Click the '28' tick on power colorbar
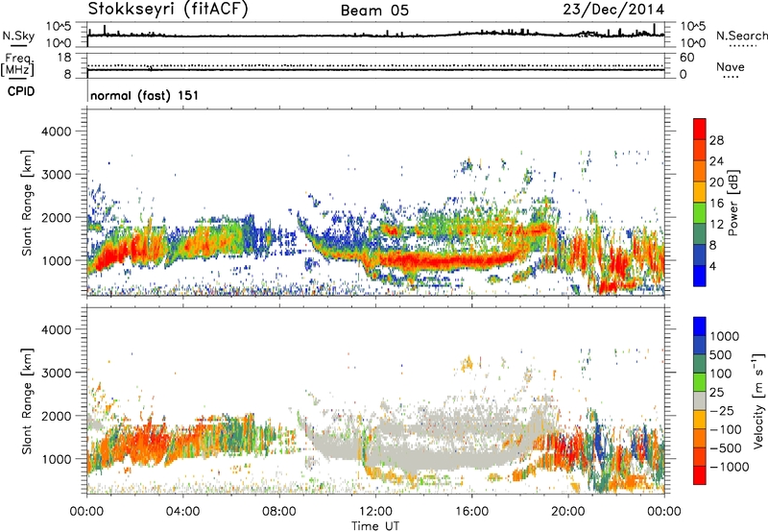This screenshot has width=768, height=532. [716, 140]
